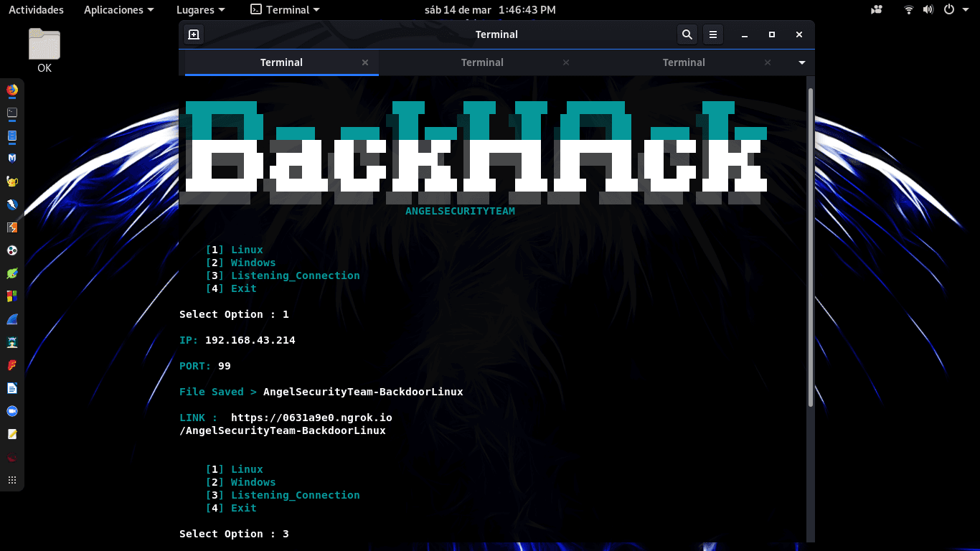Show all applications via the dock grid icon
Viewport: 980px width, 551px height.
pos(11,480)
